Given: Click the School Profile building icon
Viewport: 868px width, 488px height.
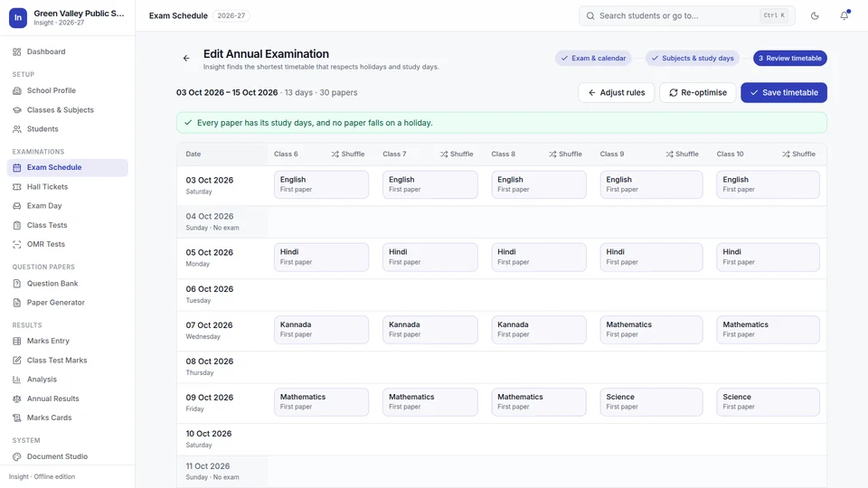Looking at the screenshot, I should click(x=17, y=90).
